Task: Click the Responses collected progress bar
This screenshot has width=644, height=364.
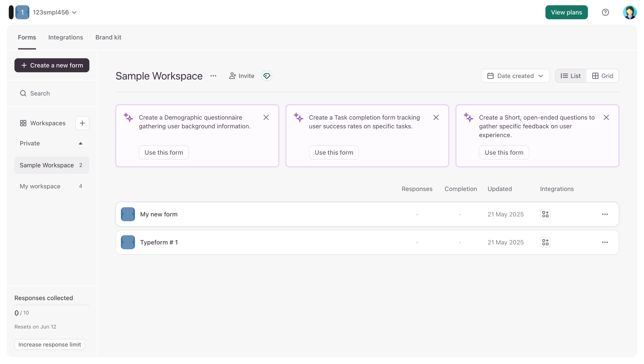Action: coord(52,305)
